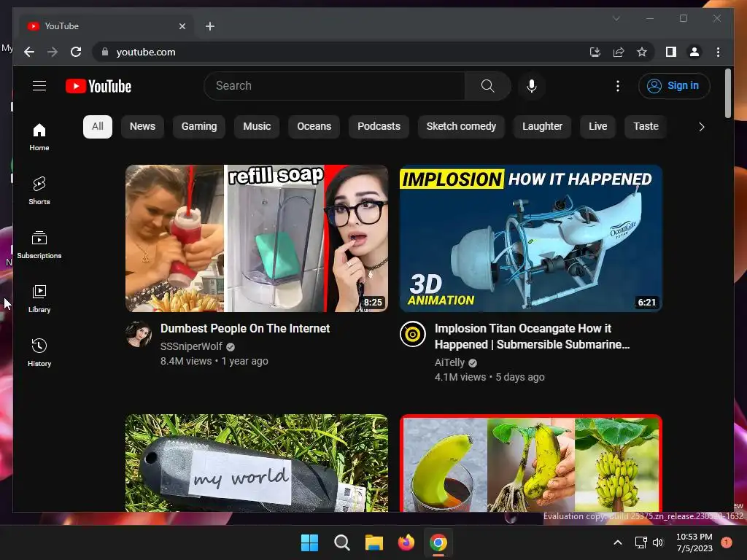Toggle Chrome side panel icon
Viewport: 747px width, 560px height.
coord(671,52)
